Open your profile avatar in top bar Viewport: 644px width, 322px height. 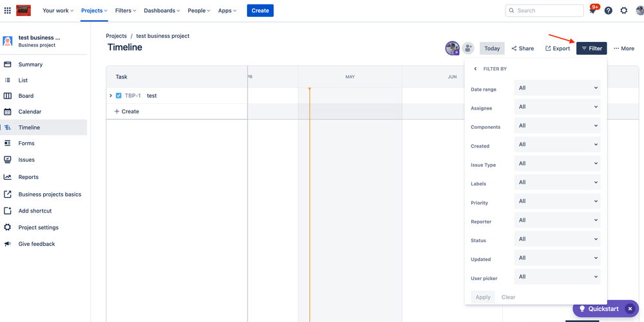(640, 11)
